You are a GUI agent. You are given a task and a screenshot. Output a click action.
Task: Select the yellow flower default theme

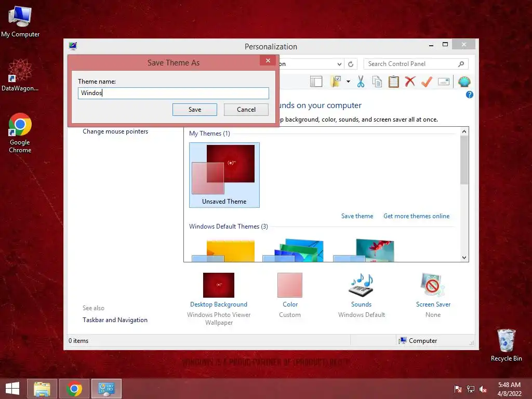click(x=223, y=250)
